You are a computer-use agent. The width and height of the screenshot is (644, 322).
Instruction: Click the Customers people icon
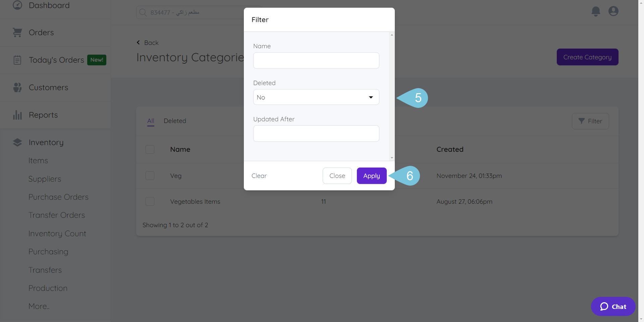[17, 87]
